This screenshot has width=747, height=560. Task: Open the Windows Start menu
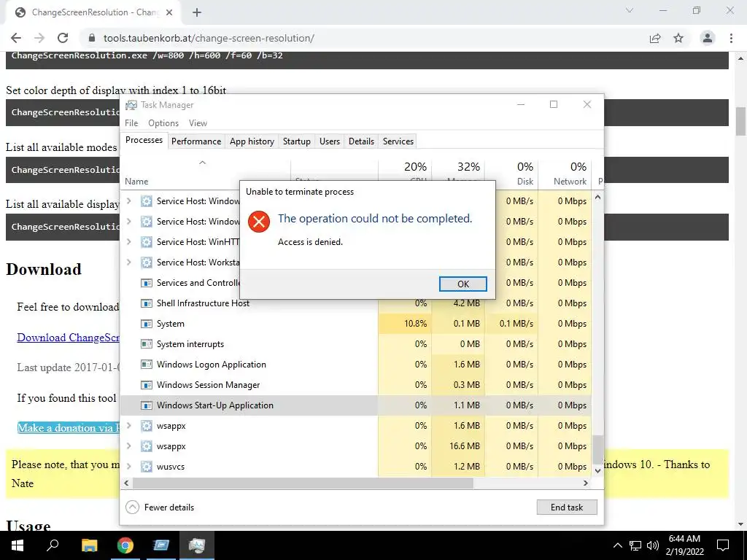pyautogui.click(x=18, y=545)
